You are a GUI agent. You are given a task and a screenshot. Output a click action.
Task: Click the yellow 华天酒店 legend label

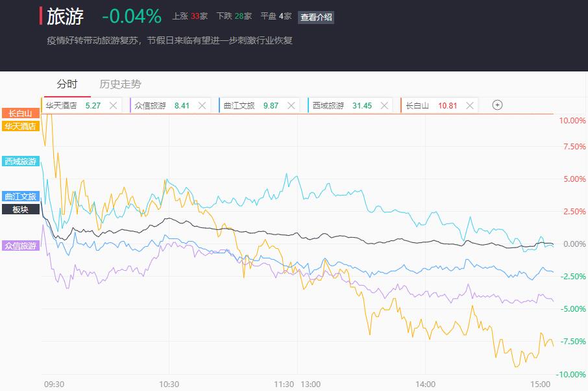[x=21, y=126]
